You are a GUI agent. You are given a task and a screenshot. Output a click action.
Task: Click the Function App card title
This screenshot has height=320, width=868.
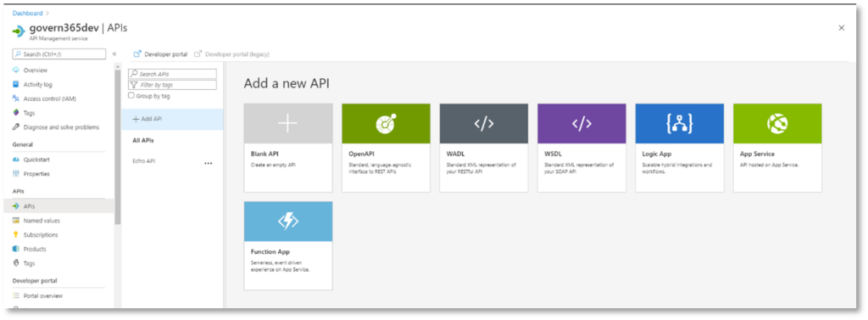point(270,252)
